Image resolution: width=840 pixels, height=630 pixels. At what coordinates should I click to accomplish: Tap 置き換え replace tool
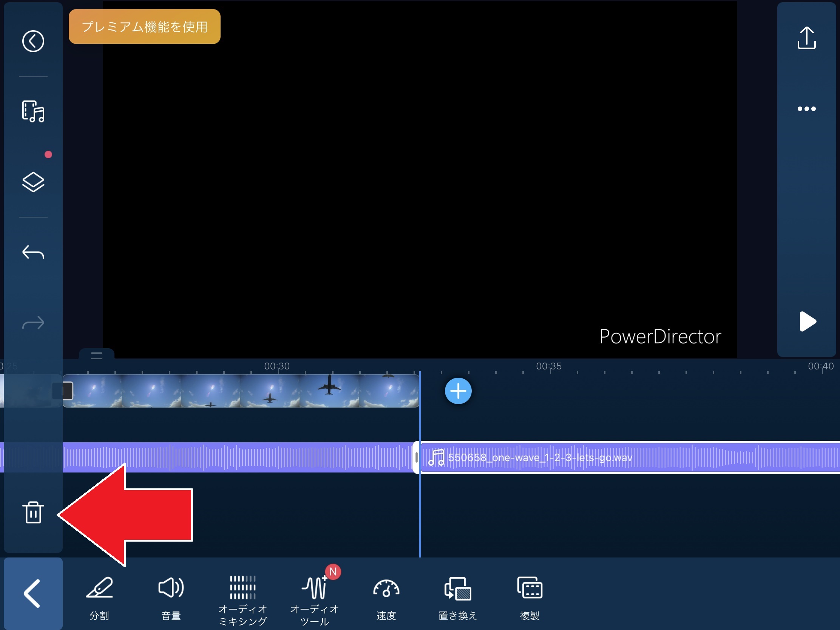coord(458,598)
